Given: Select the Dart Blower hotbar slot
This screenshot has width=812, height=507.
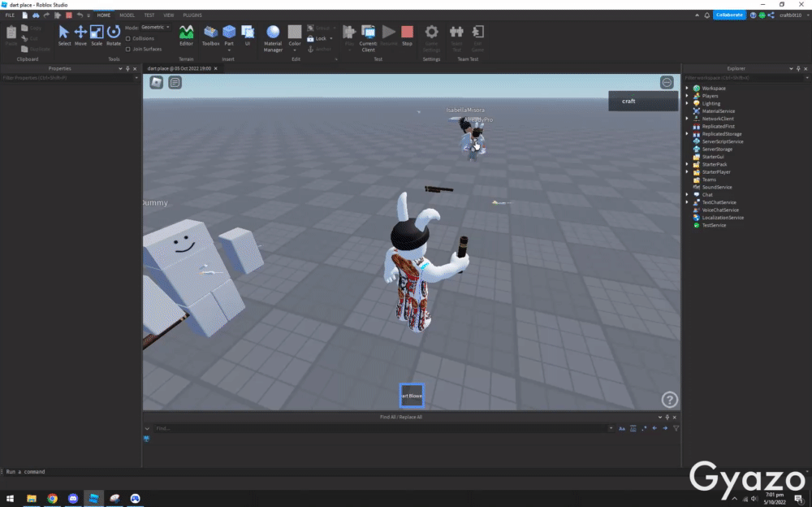Looking at the screenshot, I should [x=412, y=396].
